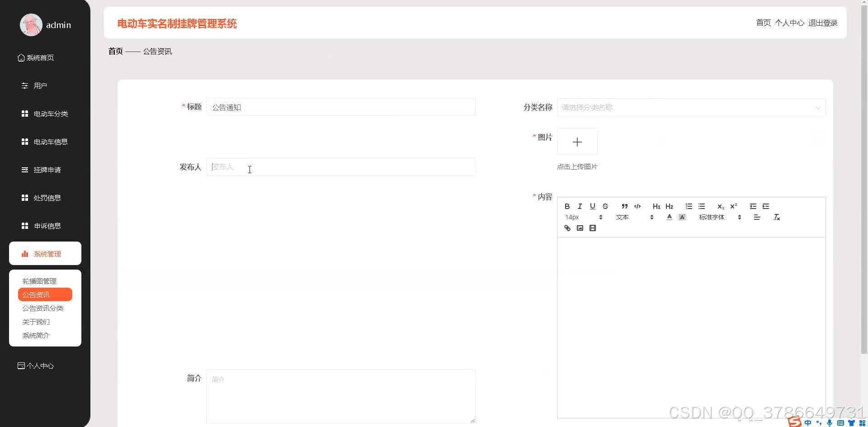Click the IME microphone voice input icon
The image size is (868, 427).
point(830,423)
